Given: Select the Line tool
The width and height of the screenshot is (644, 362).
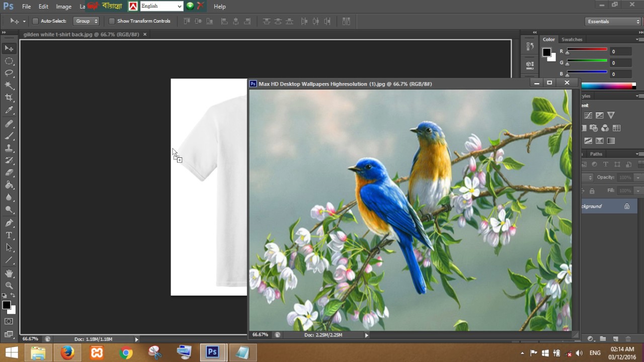Looking at the screenshot, I should pos(9,260).
